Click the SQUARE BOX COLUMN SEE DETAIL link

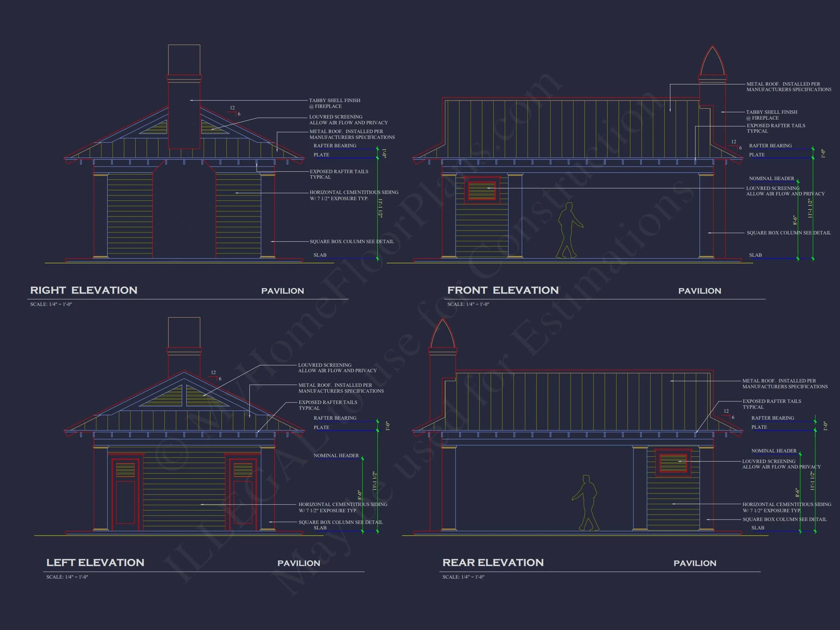pyautogui.click(x=353, y=241)
